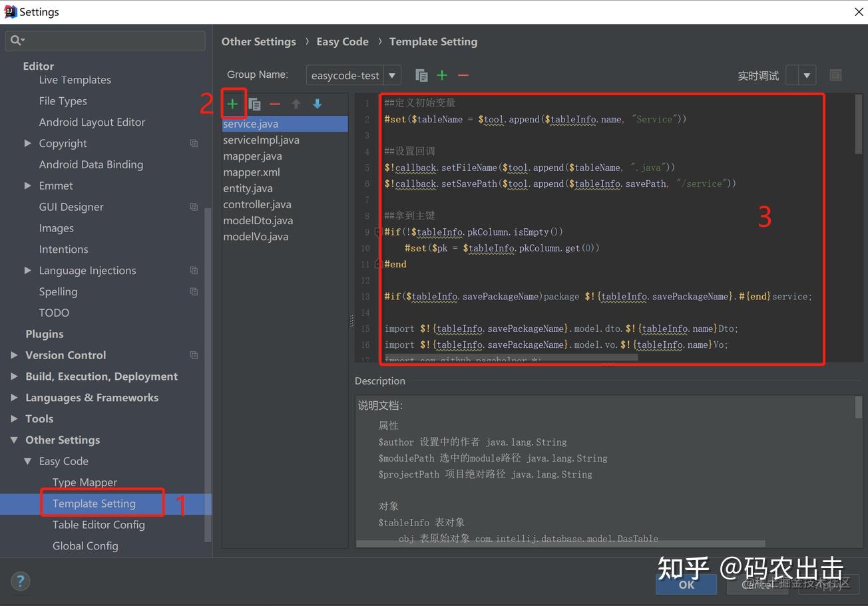This screenshot has width=868, height=606.
Task: Move template down with the blue down-arrow icon
Action: coord(318,104)
